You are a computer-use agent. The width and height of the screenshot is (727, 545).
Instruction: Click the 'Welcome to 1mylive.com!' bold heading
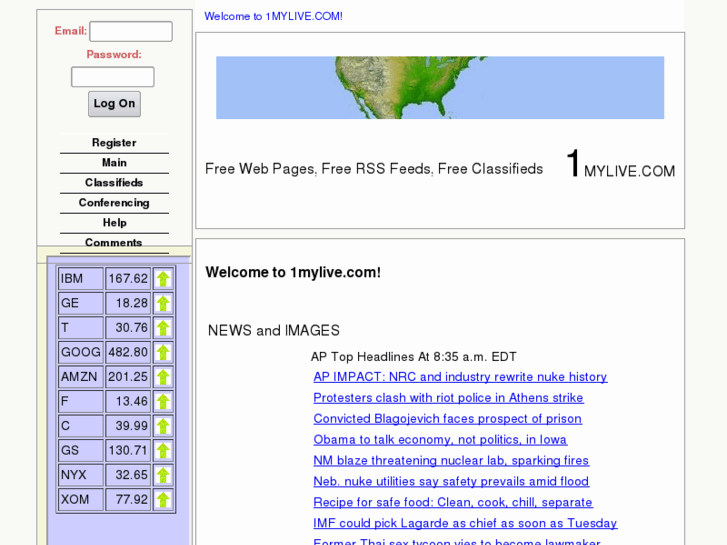[293, 272]
